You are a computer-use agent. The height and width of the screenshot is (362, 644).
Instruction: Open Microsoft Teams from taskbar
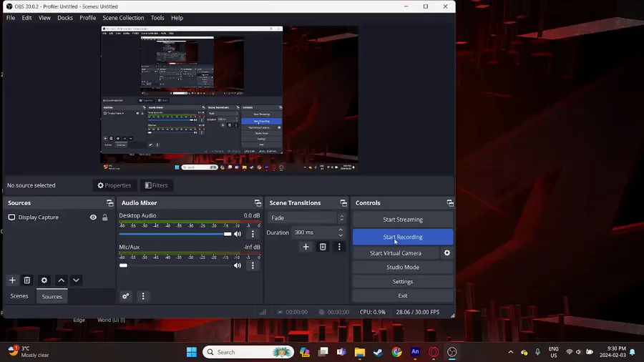pyautogui.click(x=341, y=352)
